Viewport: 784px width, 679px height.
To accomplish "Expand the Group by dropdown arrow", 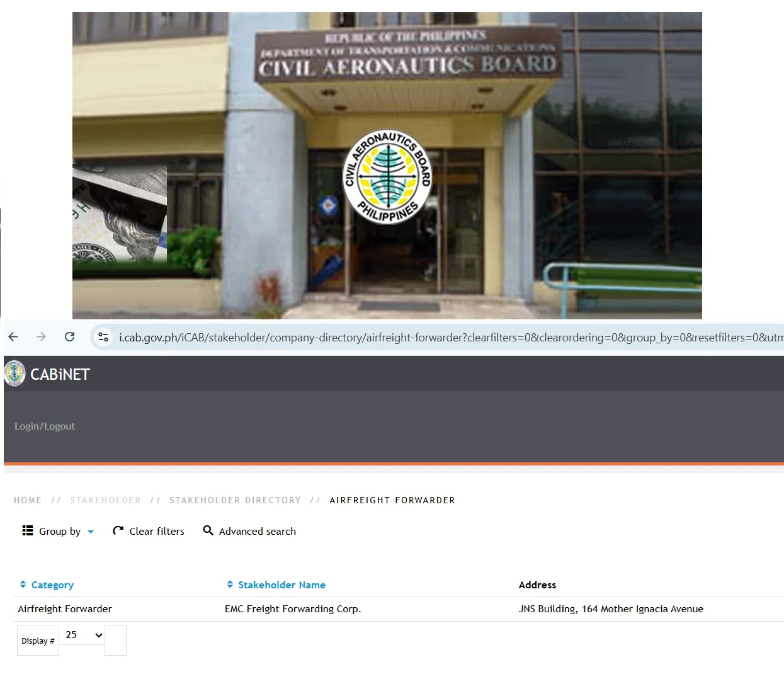I will tap(91, 532).
